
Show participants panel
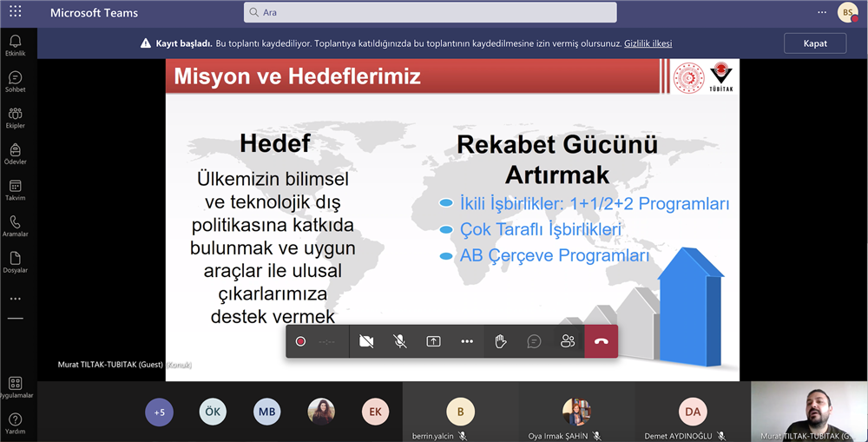568,342
